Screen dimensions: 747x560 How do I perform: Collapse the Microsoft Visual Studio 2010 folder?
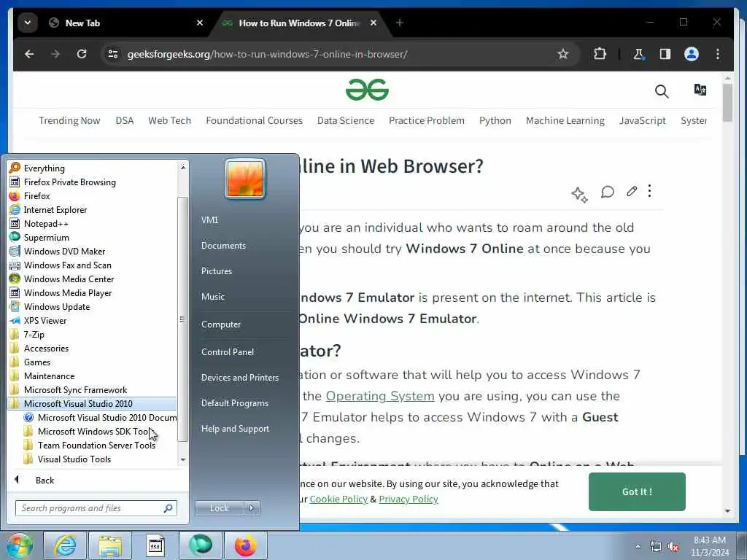pyautogui.click(x=92, y=404)
